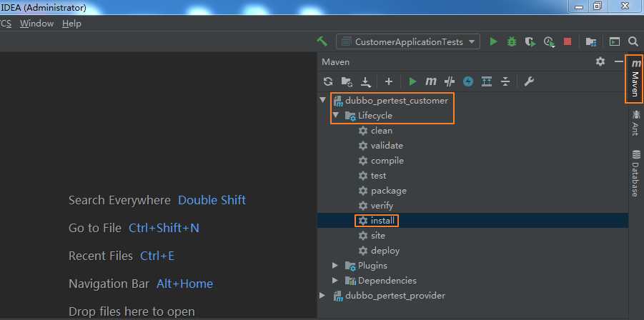Select dubbo_pertest_provider in Maven tree
644x320 pixels.
(395, 296)
